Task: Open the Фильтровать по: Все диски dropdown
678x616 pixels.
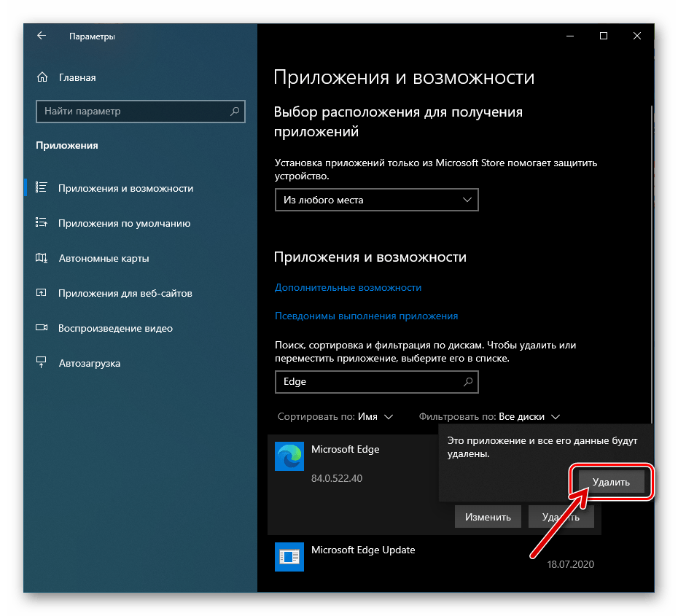Action: [489, 417]
